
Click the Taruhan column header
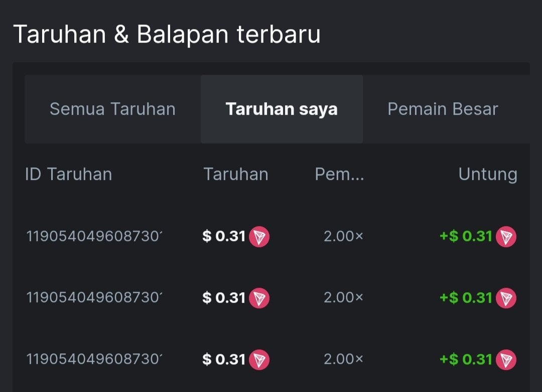click(x=236, y=174)
